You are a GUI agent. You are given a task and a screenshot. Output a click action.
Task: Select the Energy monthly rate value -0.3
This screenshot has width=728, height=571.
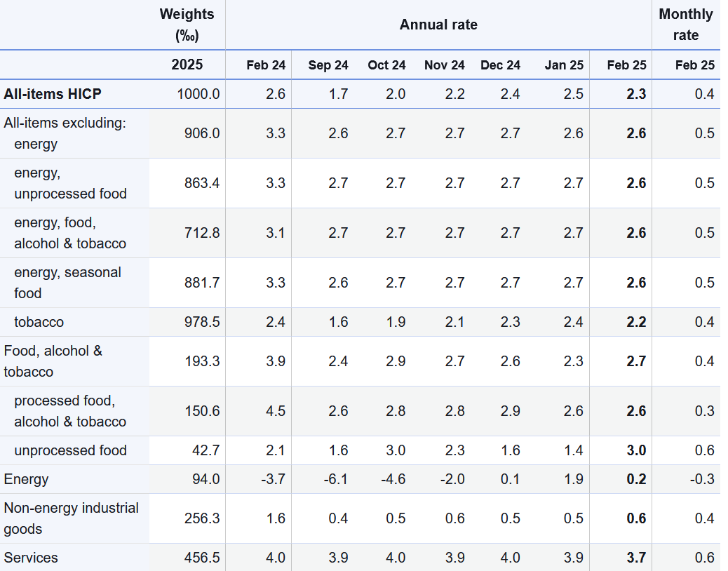click(x=703, y=480)
